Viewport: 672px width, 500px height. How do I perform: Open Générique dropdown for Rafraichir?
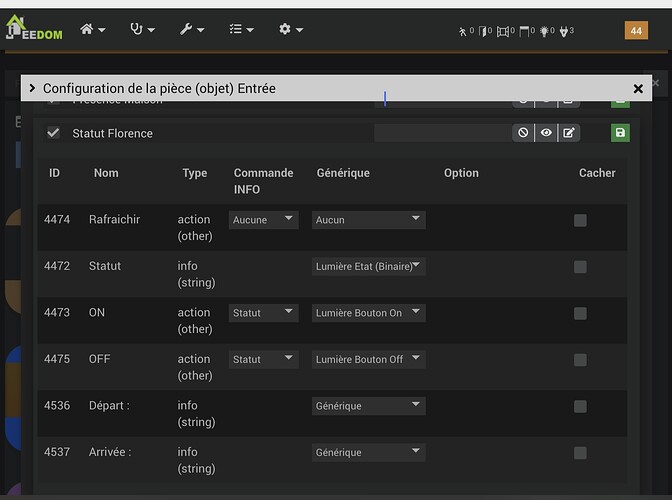[369, 220]
